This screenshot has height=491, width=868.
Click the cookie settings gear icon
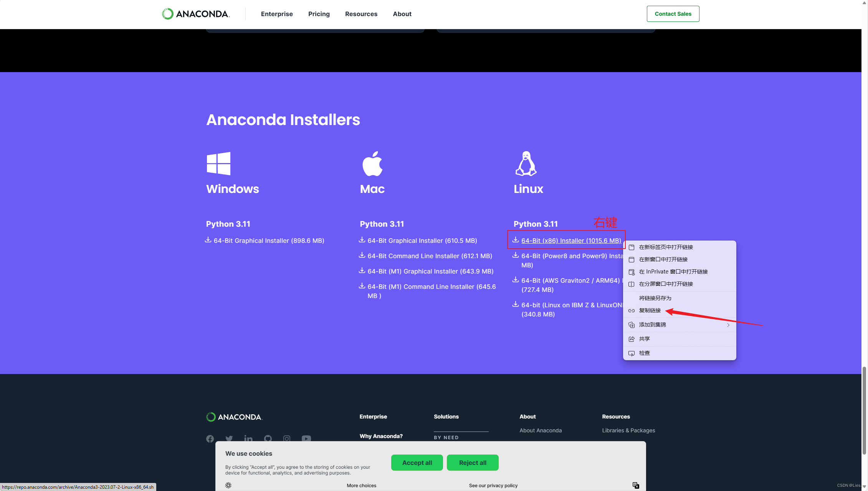coord(228,485)
